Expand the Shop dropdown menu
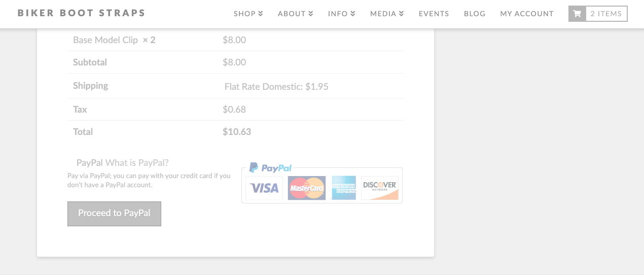Screen dimensions: 644x275 click(x=248, y=14)
